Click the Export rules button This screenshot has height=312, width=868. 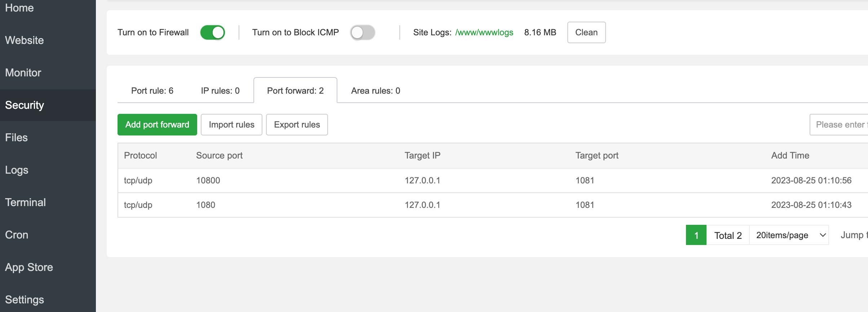297,125
